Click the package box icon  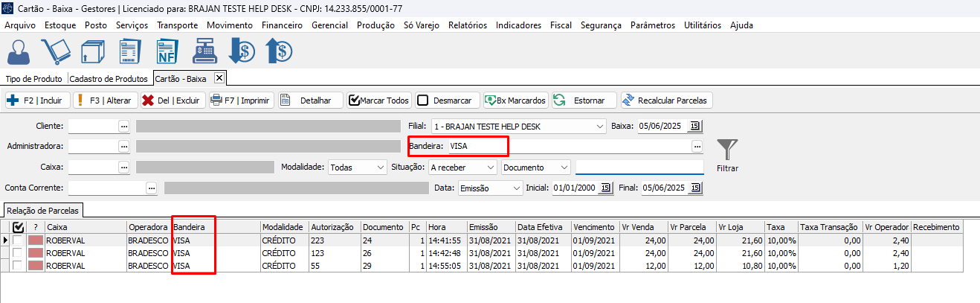[93, 51]
